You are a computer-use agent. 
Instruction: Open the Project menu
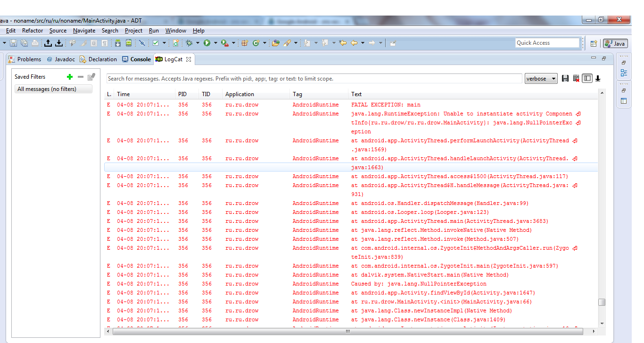pos(133,31)
